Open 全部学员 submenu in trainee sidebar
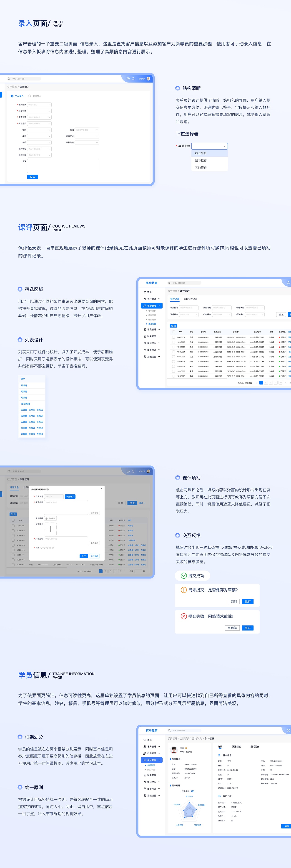The width and height of the screenshot is (291, 868). [151, 765]
